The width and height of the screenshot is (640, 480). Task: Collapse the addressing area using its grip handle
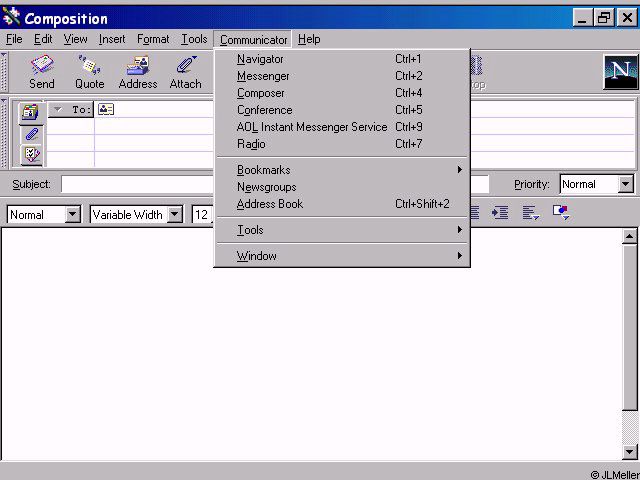click(4, 133)
